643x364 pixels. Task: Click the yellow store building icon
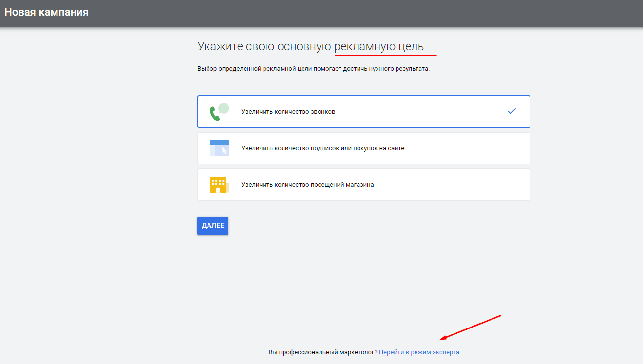(x=219, y=184)
